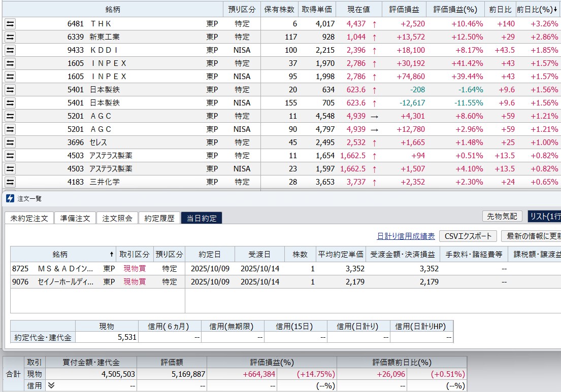The height and width of the screenshot is (392, 561).
Task: Click the -12,617 loss value
Action: point(412,103)
